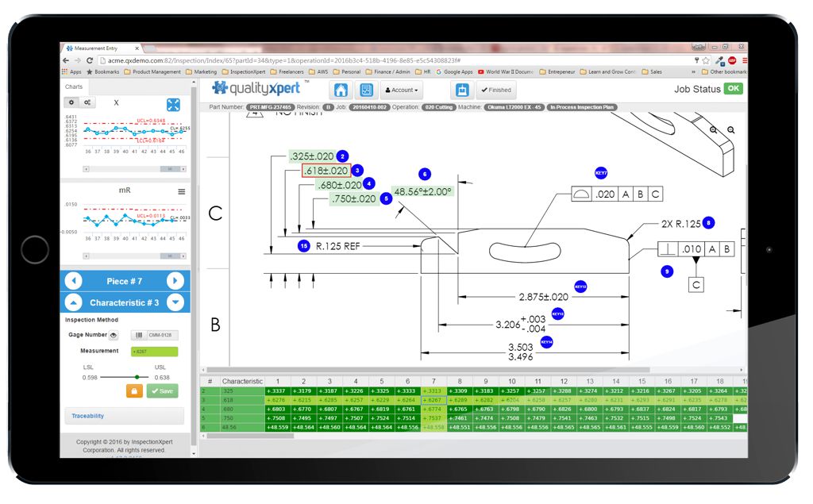
Task: Click the mR chart horizontal scroll handle
Action: pyautogui.click(x=170, y=256)
